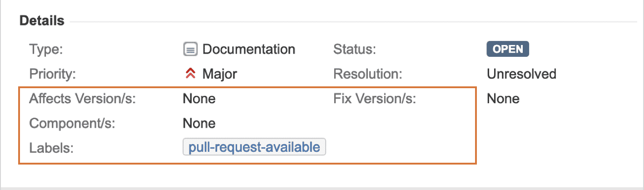Click the Affects Version/s value None
This screenshot has height=190, width=644.
coord(199,99)
